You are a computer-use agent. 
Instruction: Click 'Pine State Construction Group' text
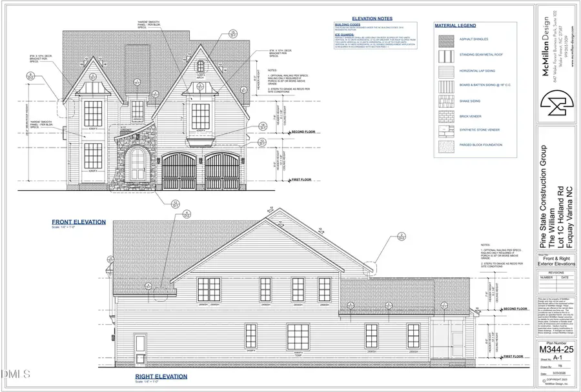(543, 197)
